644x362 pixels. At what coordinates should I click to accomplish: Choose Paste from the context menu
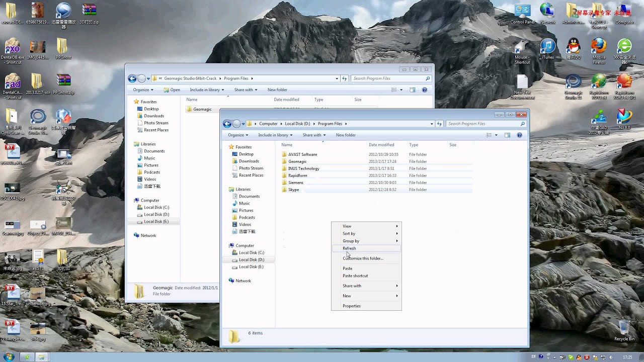point(366,268)
